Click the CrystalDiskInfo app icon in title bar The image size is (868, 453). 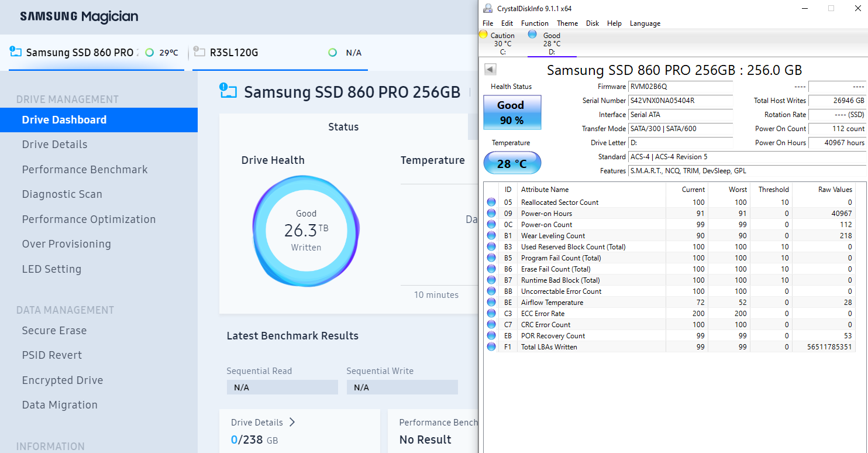tap(488, 8)
